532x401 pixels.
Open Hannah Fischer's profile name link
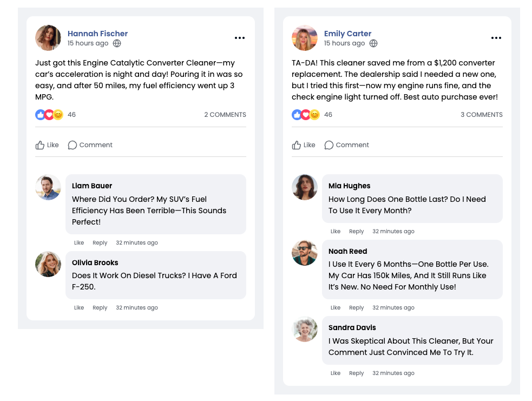97,34
